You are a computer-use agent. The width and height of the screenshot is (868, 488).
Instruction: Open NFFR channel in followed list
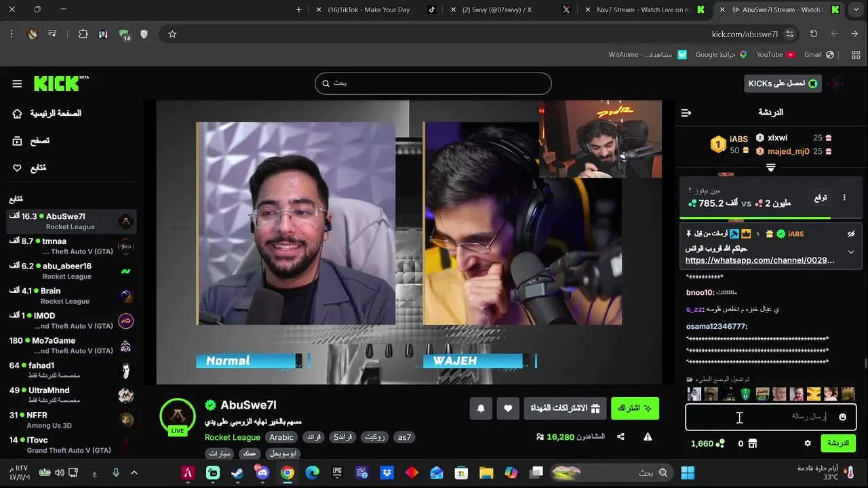(x=71, y=420)
